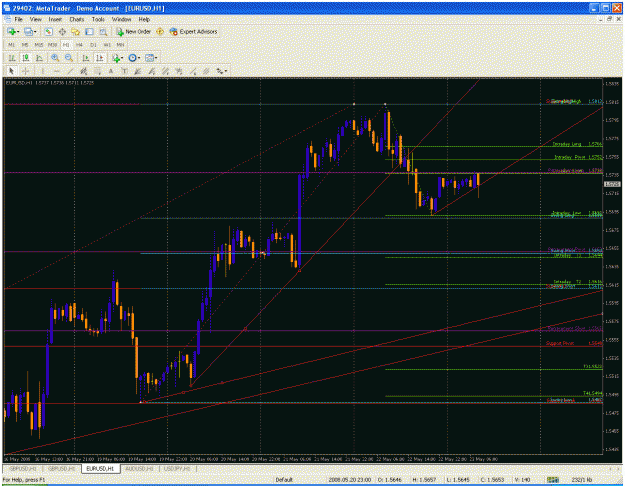The height and width of the screenshot is (486, 625).
Task: Expand the New Chart dropdown arrow
Action: (18, 32)
